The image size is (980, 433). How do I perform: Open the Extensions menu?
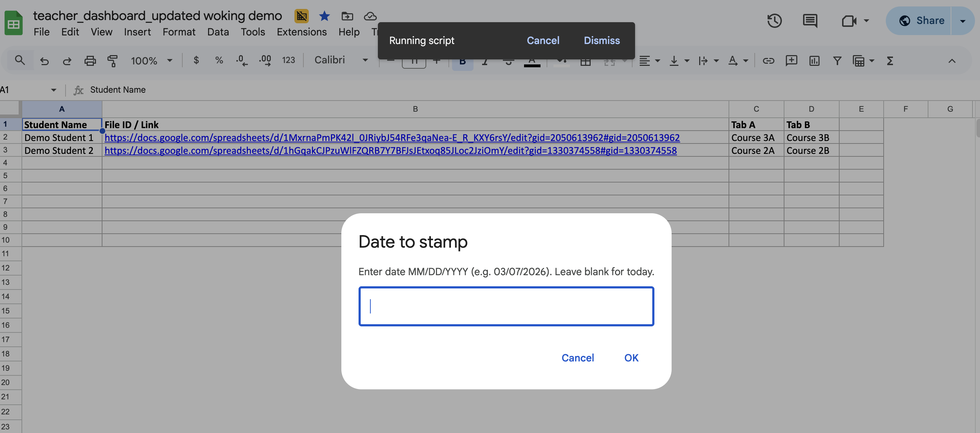coord(301,32)
